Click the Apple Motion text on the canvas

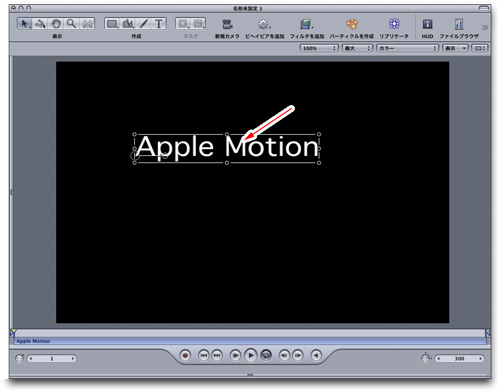227,147
